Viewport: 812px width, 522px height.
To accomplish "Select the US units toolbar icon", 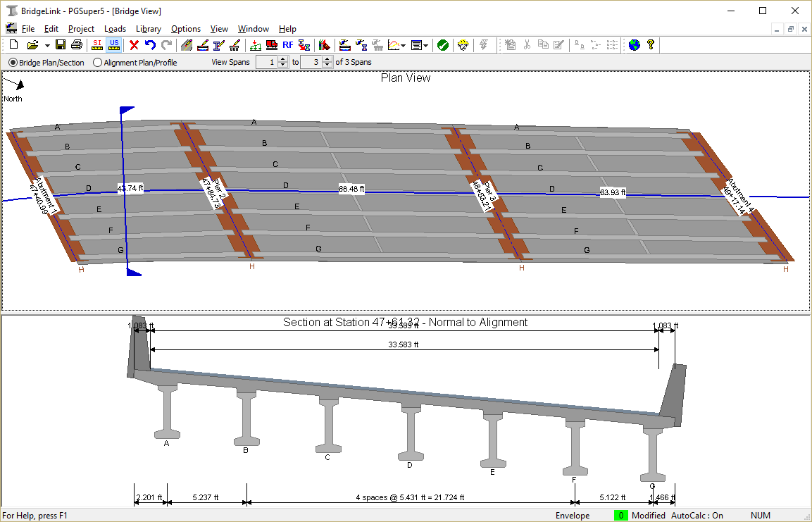I will (114, 44).
